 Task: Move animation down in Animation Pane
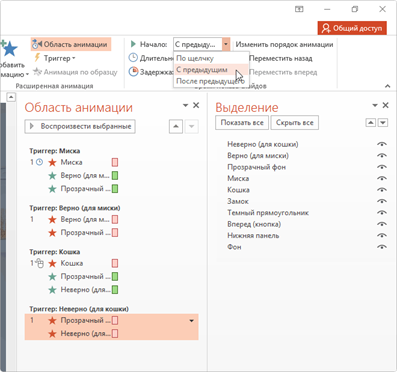pyautogui.click(x=191, y=126)
